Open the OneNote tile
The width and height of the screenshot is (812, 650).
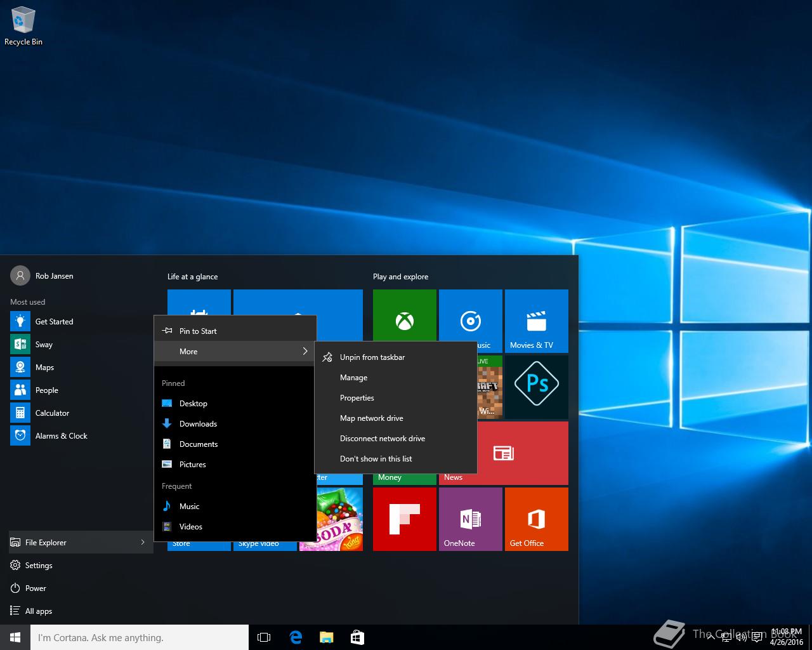471,519
